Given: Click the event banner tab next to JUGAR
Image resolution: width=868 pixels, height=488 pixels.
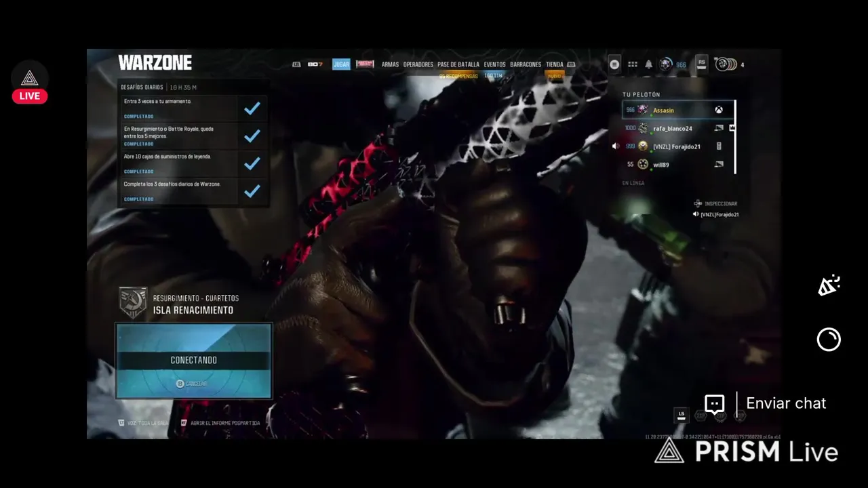Looking at the screenshot, I should tap(365, 64).
